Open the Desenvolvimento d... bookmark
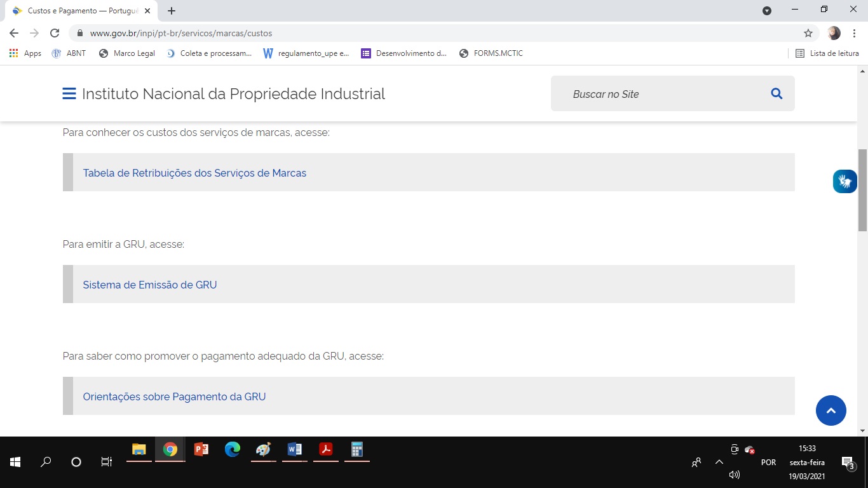868x488 pixels. (x=404, y=53)
